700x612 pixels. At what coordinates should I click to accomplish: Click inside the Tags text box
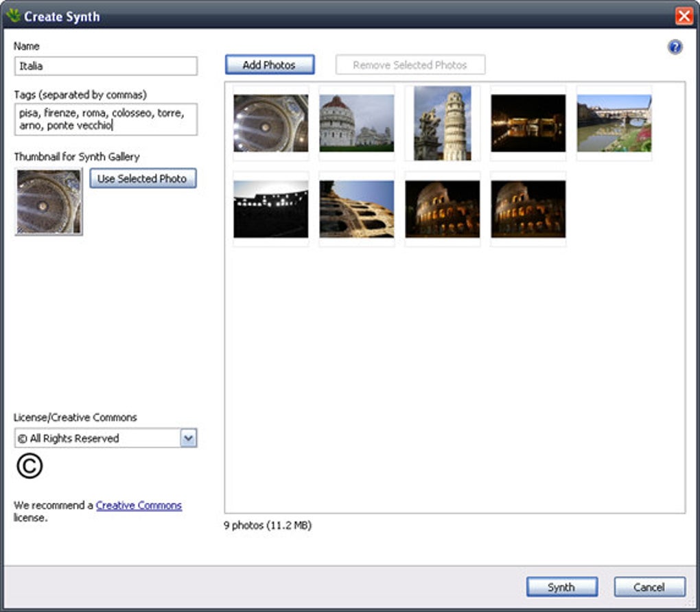(106, 119)
